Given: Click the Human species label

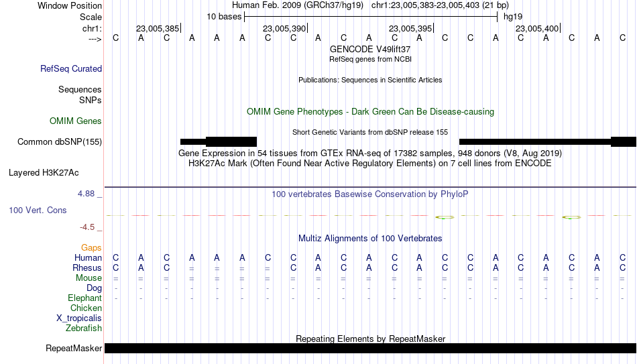Looking at the screenshot, I should pos(88,257).
